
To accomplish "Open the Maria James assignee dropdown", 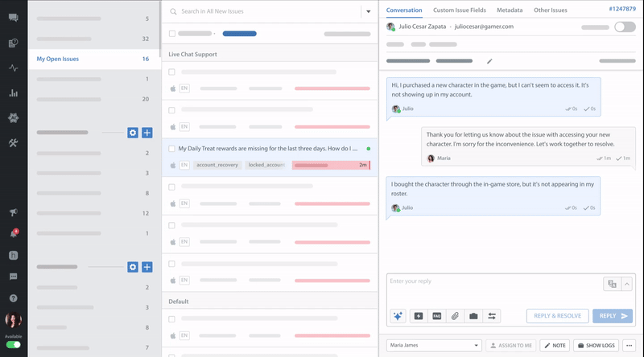I will (433, 345).
